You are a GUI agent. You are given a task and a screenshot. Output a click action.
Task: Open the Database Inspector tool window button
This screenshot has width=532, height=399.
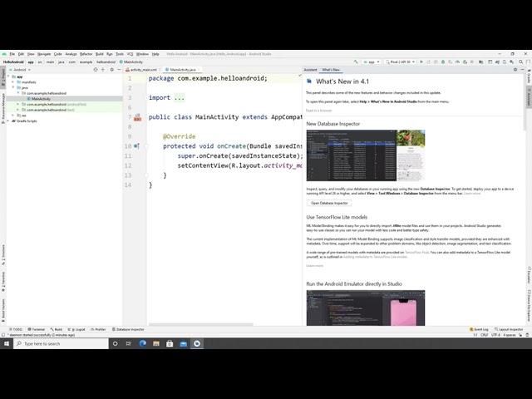[x=128, y=329]
